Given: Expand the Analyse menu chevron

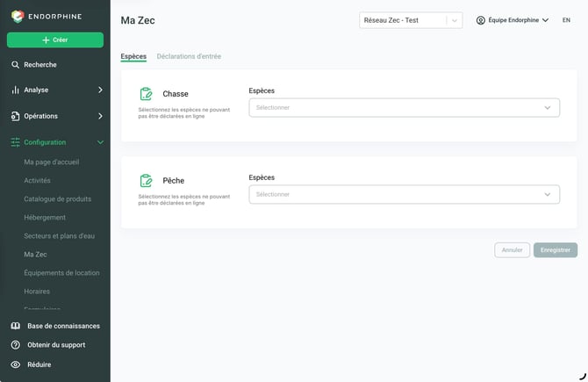Looking at the screenshot, I should [x=100, y=90].
